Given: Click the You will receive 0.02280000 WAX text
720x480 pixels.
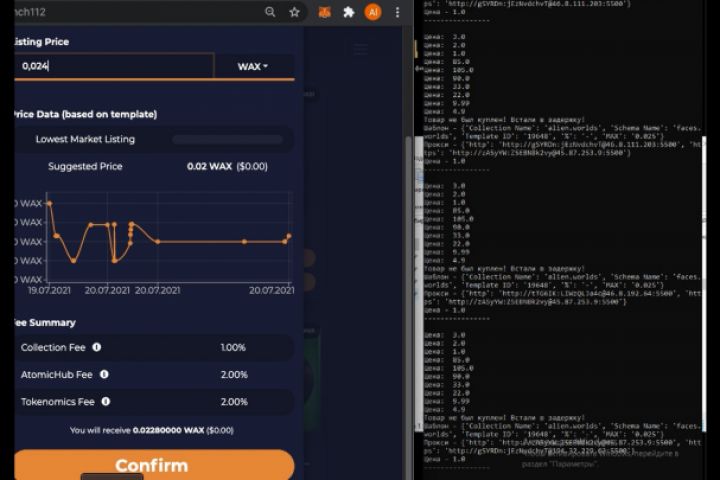Looking at the screenshot, I should pos(152,430).
